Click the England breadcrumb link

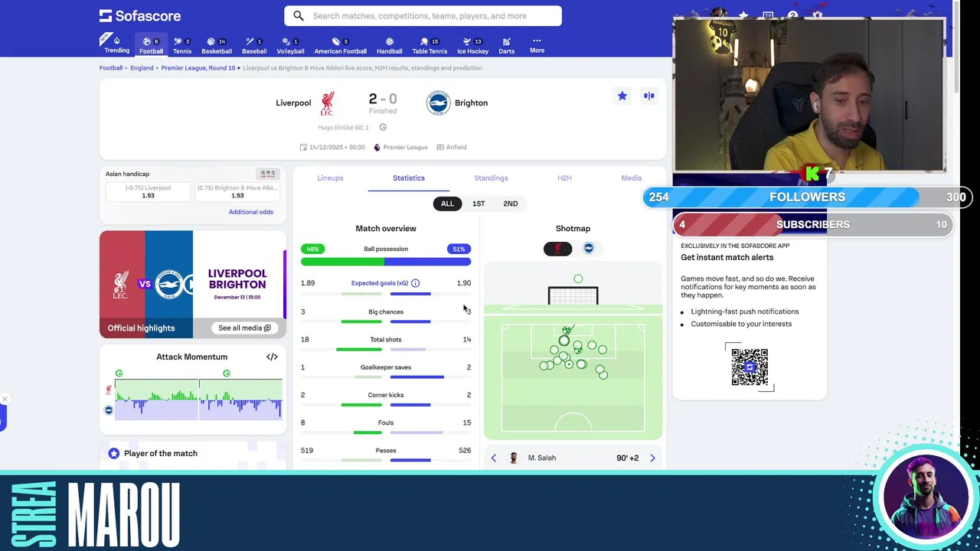[x=142, y=68]
